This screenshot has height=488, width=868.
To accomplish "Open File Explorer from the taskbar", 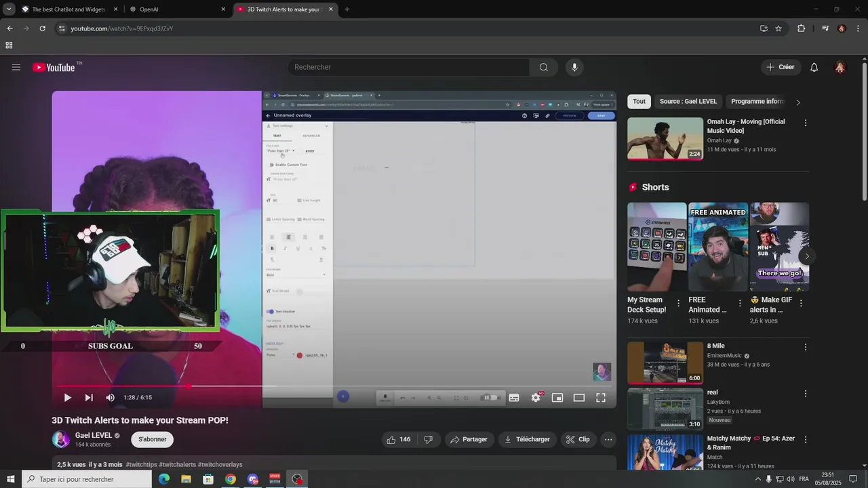I will [x=186, y=479].
